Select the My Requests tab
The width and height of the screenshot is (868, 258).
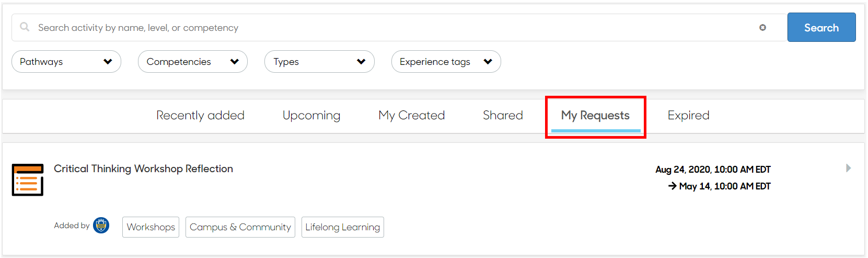596,116
